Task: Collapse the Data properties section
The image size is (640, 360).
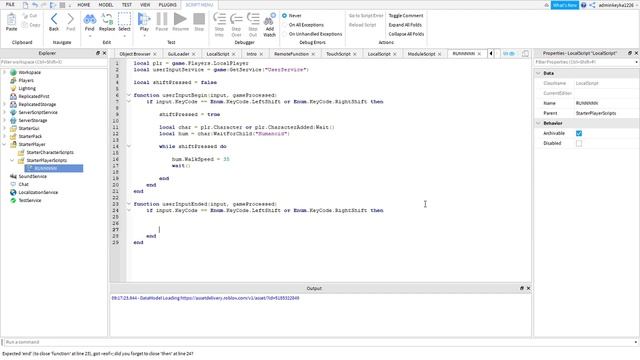Action: click(x=538, y=73)
